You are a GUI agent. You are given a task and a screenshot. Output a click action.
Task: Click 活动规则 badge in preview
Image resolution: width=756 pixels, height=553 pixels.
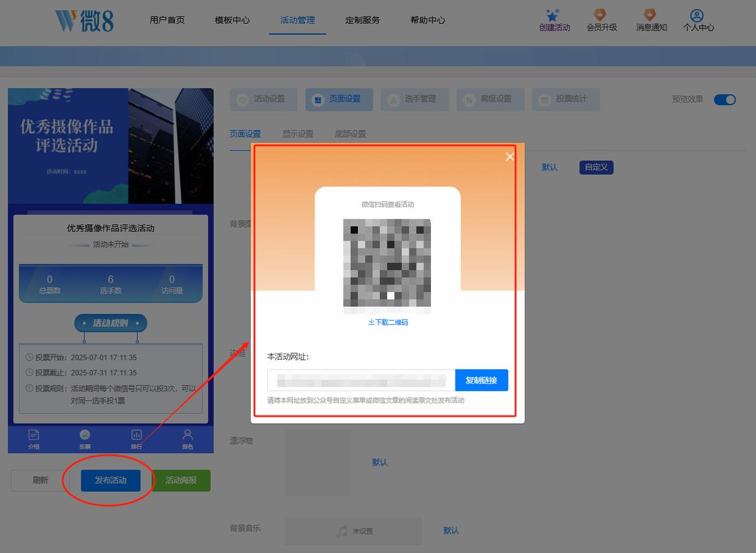coord(110,323)
